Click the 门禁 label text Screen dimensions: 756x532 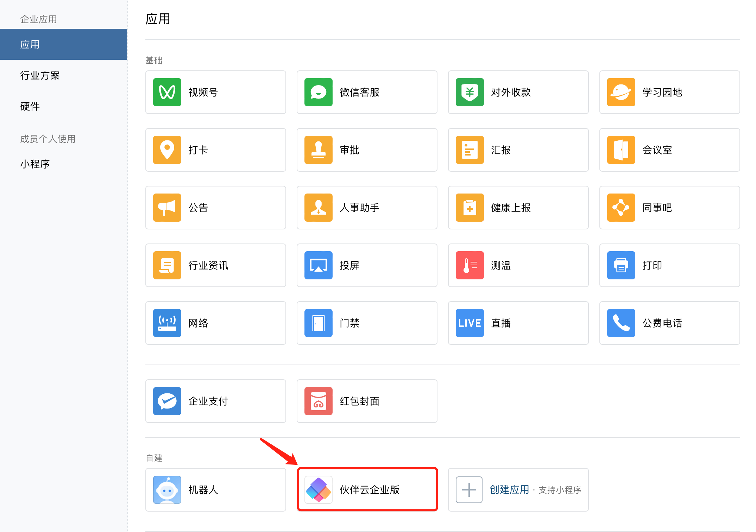pyautogui.click(x=349, y=323)
